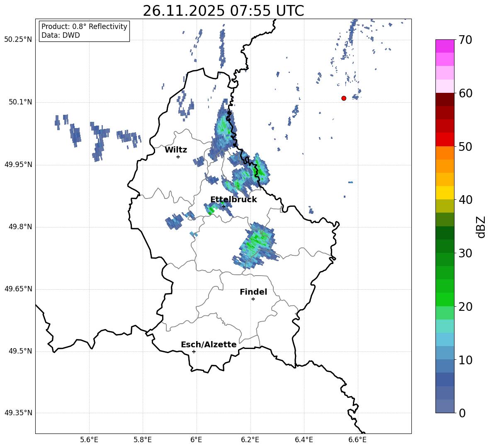Click the 49.8°N latitude label

pyautogui.click(x=20, y=227)
